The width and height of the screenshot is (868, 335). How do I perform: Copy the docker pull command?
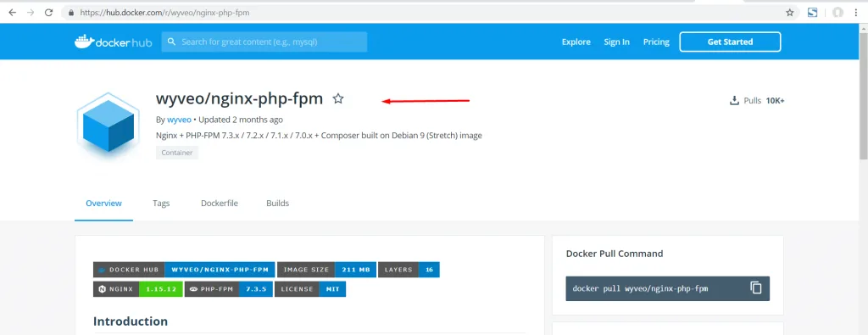point(756,288)
